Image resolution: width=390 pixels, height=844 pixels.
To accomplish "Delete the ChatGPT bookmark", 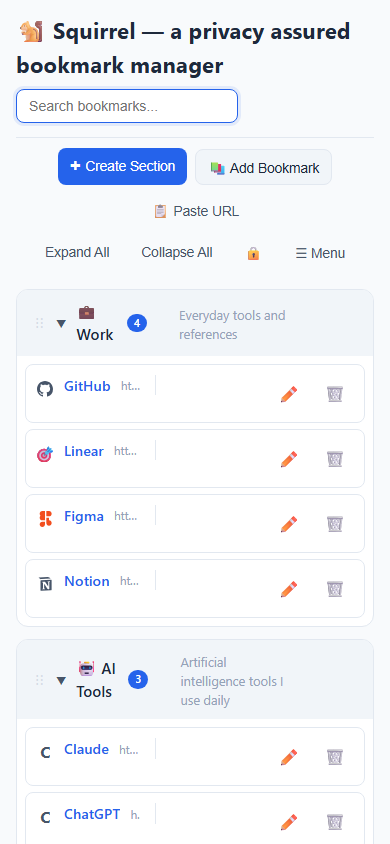I will tap(335, 822).
